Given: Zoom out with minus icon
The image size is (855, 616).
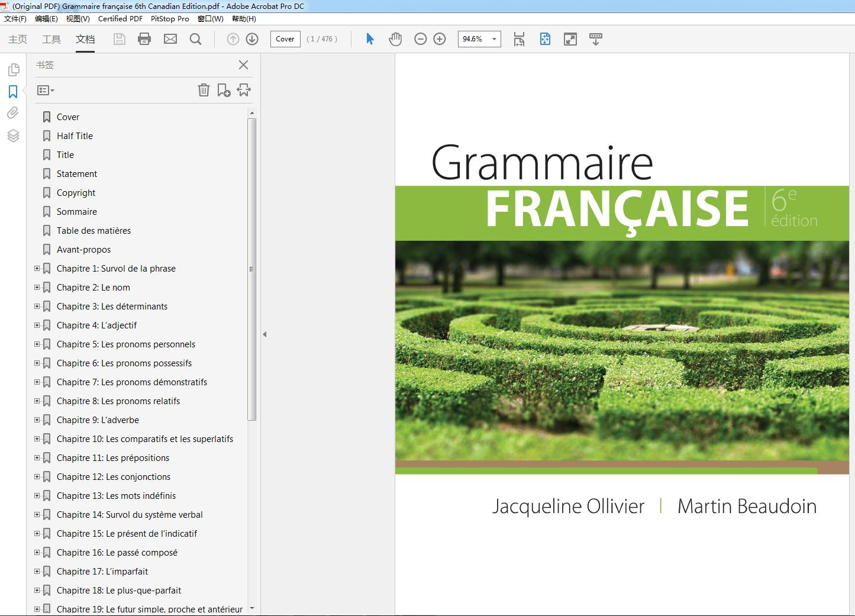Looking at the screenshot, I should pyautogui.click(x=421, y=39).
